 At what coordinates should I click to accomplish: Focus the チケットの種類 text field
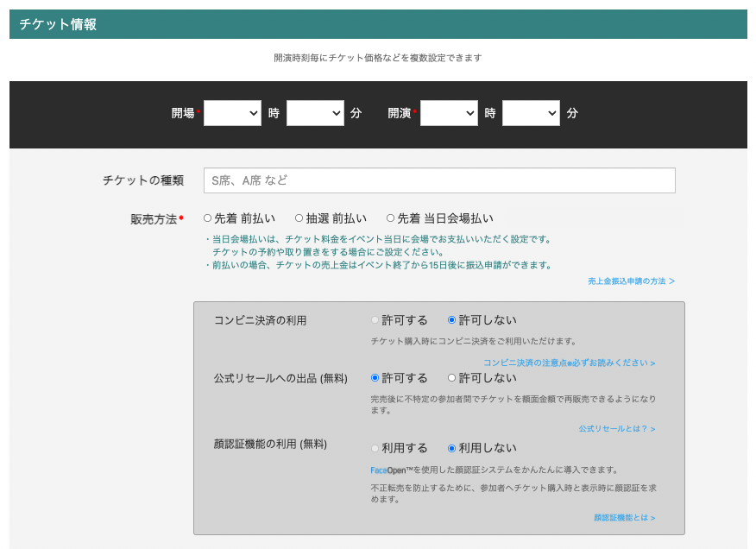coord(439,180)
